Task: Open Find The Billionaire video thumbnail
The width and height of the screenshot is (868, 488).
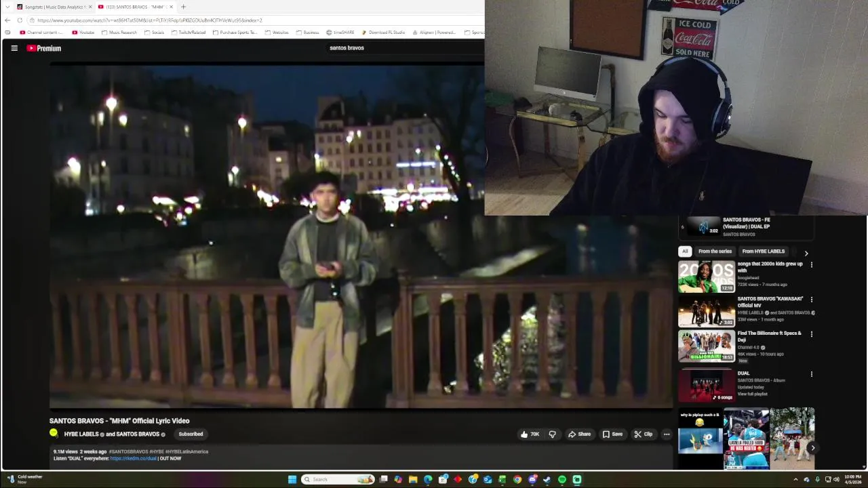Action: [707, 346]
